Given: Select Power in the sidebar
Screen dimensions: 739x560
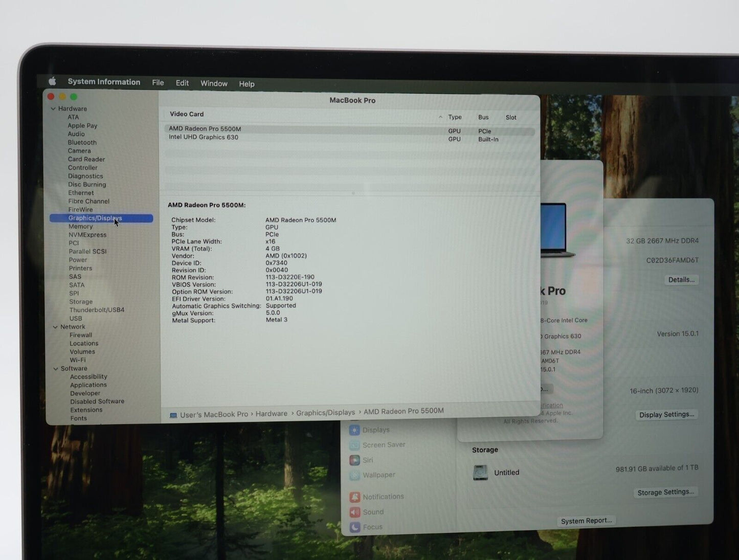Looking at the screenshot, I should click(x=78, y=260).
